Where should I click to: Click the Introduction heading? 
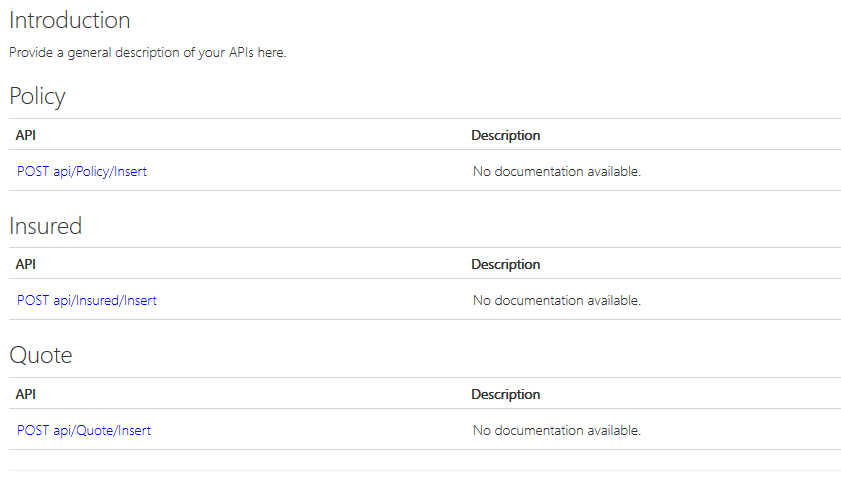point(70,20)
